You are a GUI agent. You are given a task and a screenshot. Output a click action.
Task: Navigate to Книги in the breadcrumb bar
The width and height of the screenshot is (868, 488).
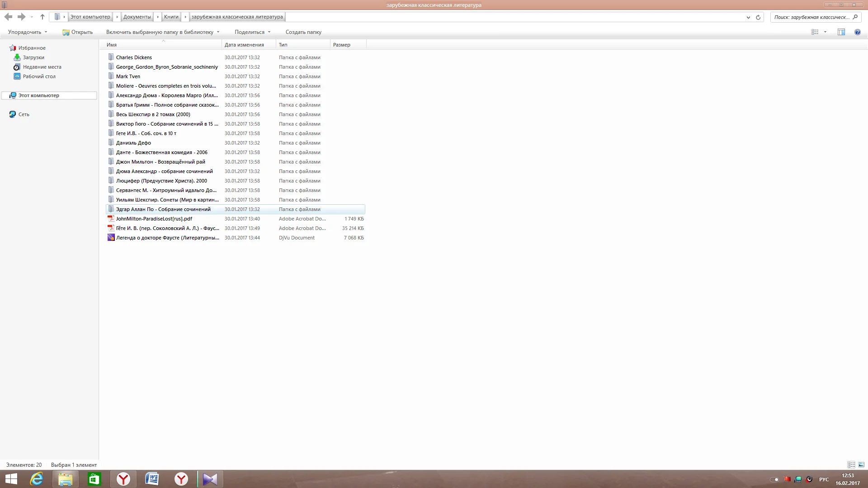[171, 17]
